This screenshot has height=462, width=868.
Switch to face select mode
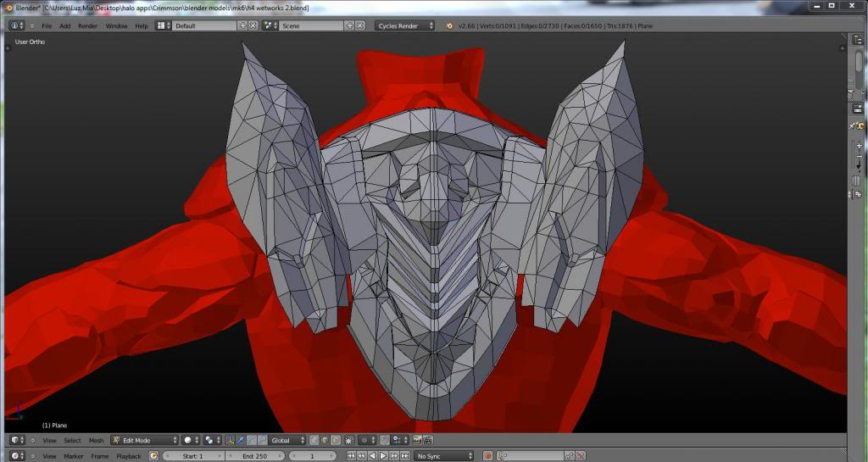coord(336,441)
